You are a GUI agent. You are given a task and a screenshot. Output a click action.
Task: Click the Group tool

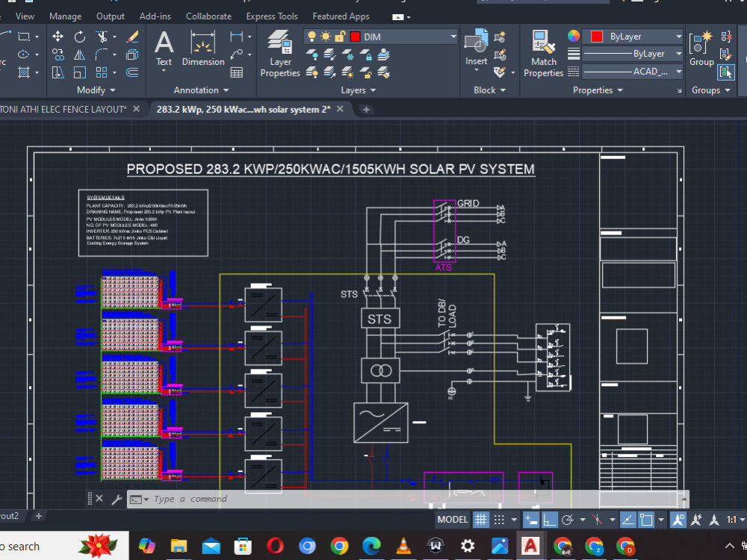[x=701, y=49]
